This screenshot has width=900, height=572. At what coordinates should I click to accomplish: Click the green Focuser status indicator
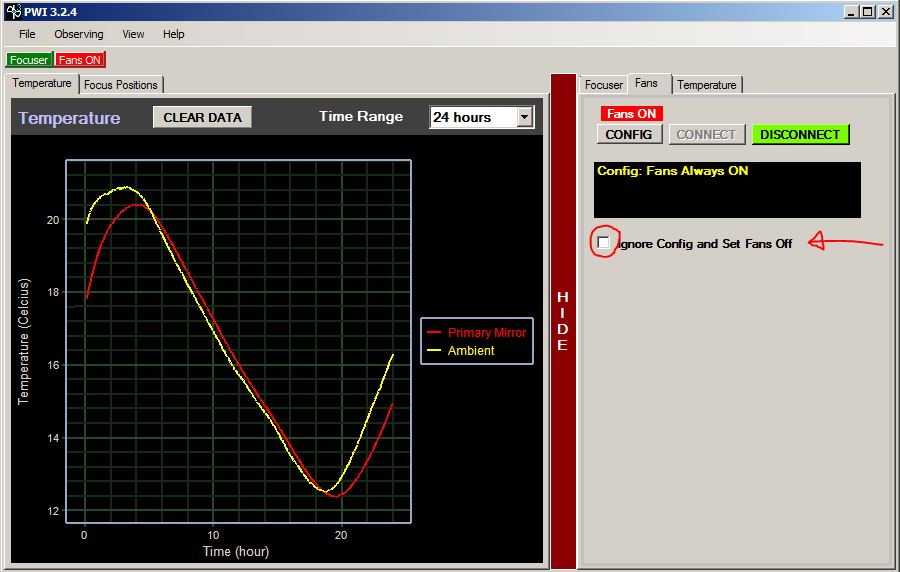tap(29, 60)
